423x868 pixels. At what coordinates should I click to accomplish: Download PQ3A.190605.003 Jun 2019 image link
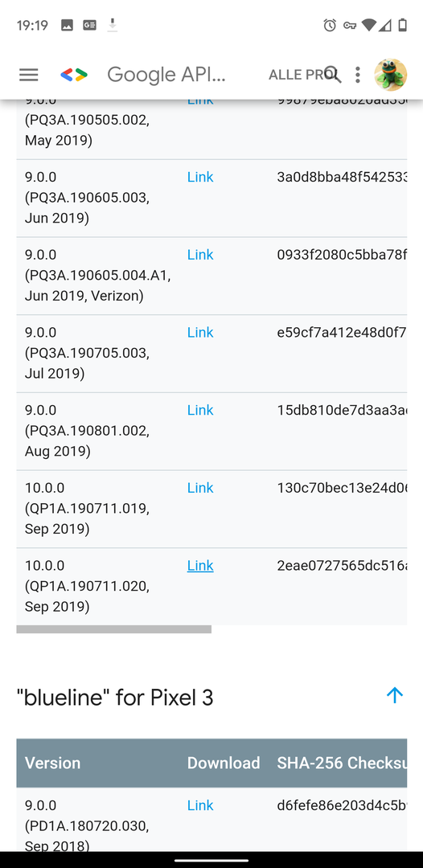point(200,177)
